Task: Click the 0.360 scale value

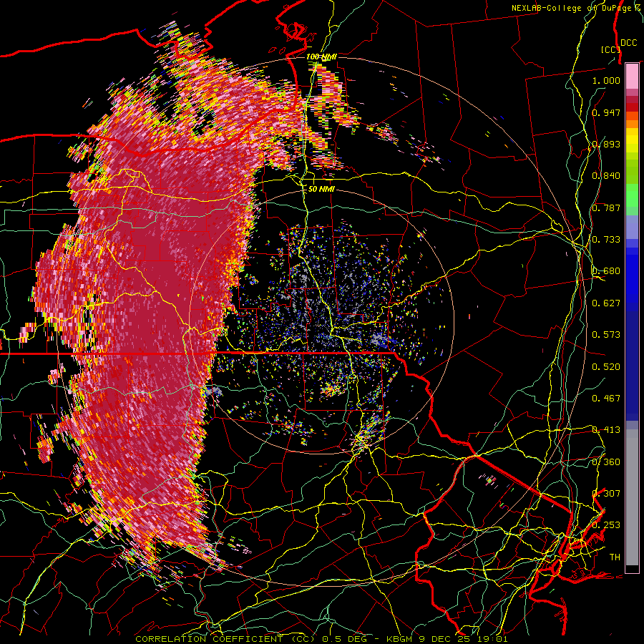Action: [606, 462]
